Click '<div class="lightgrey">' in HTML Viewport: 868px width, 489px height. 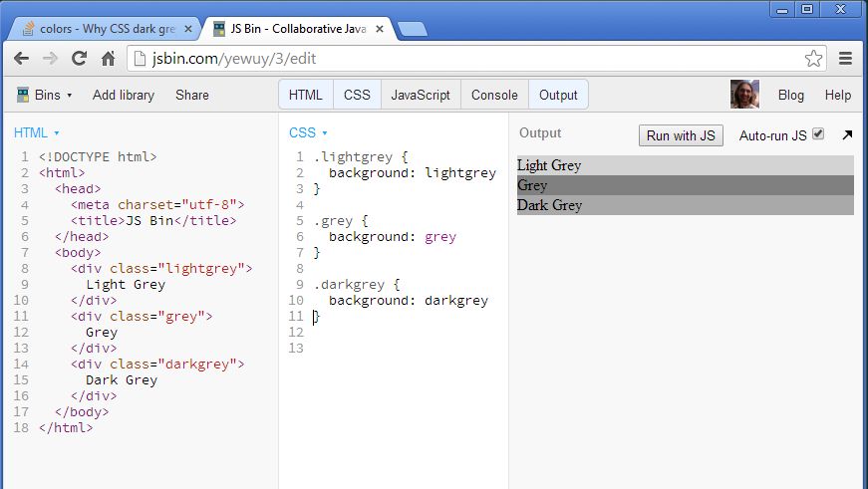point(161,268)
